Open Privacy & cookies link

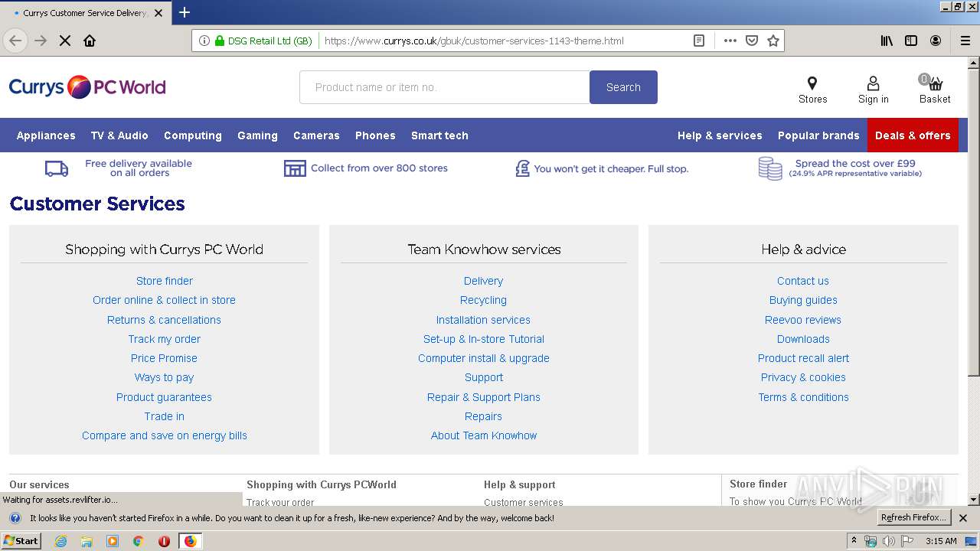803,377
